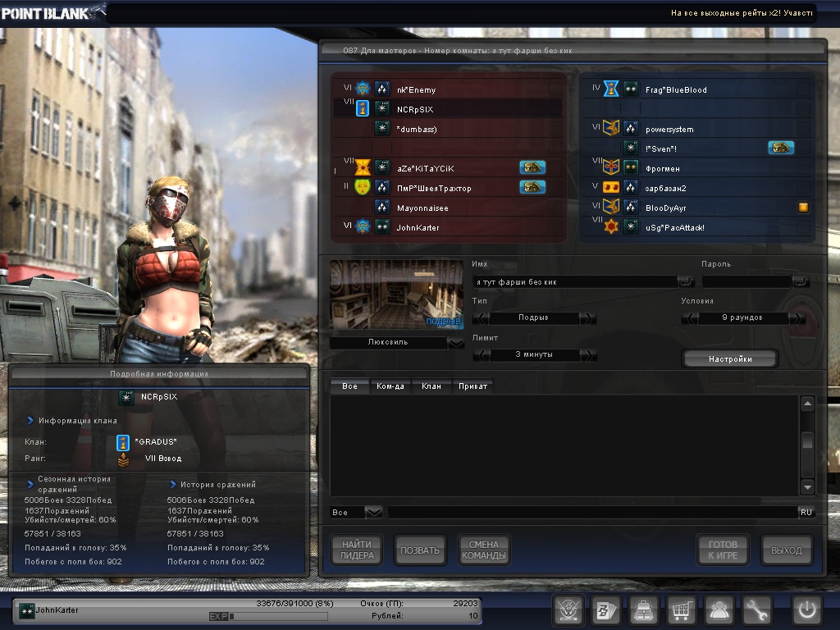Open the backpack inventory

643,610
